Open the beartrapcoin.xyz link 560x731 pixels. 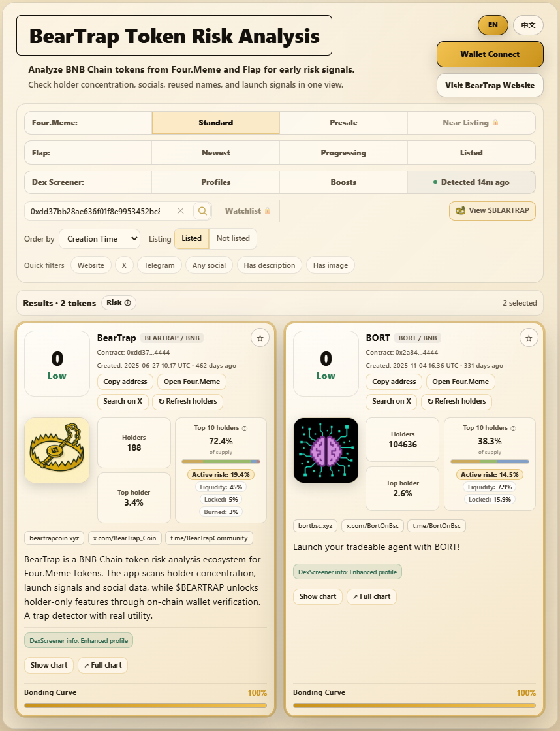click(54, 538)
